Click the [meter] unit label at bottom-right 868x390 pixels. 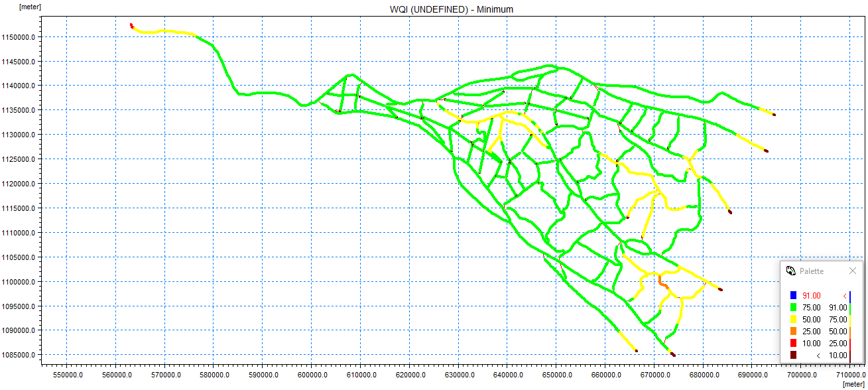(x=853, y=385)
